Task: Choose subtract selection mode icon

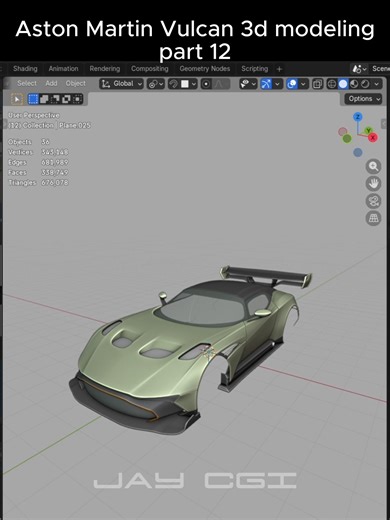Action: point(55,99)
